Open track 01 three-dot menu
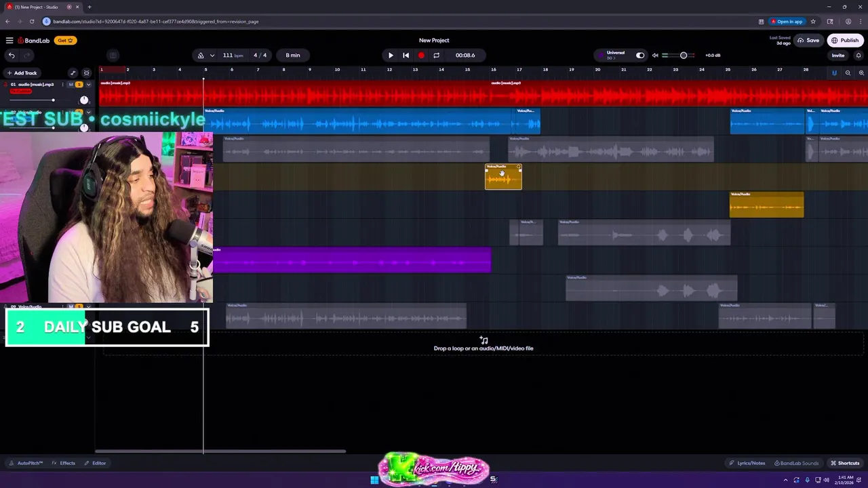 [x=62, y=85]
